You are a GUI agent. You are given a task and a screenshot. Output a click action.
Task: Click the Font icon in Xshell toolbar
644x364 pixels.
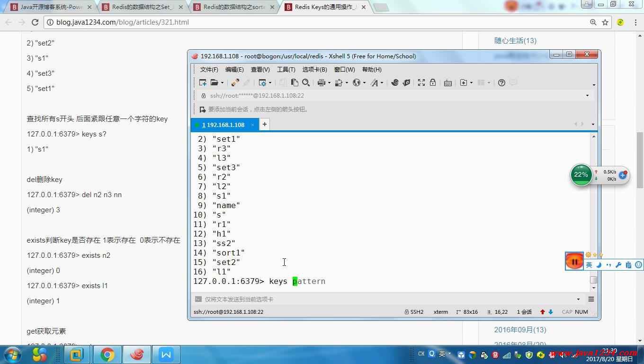pos(375,82)
